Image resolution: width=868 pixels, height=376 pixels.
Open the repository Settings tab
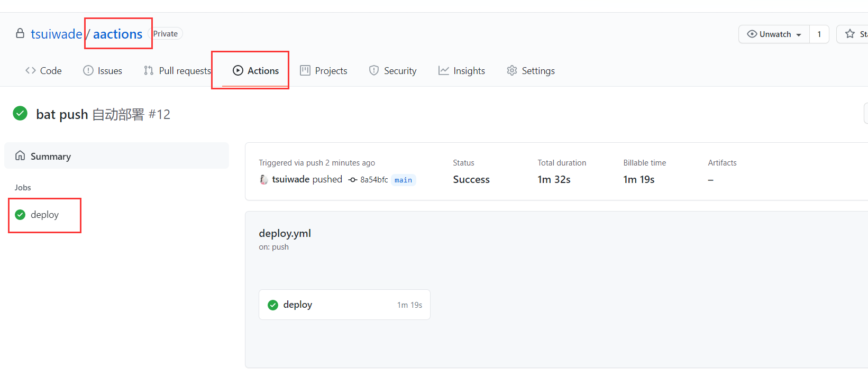click(x=531, y=70)
